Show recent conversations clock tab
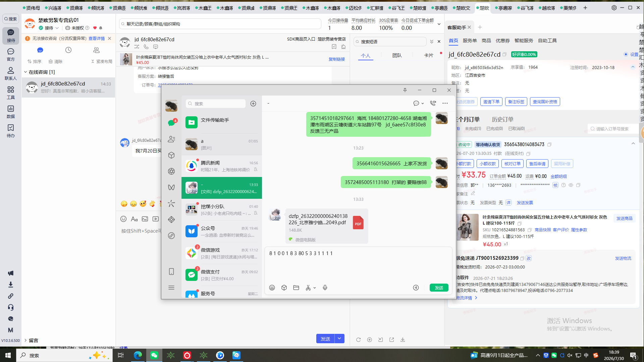Viewport: 644px width, 362px height. coord(68,50)
